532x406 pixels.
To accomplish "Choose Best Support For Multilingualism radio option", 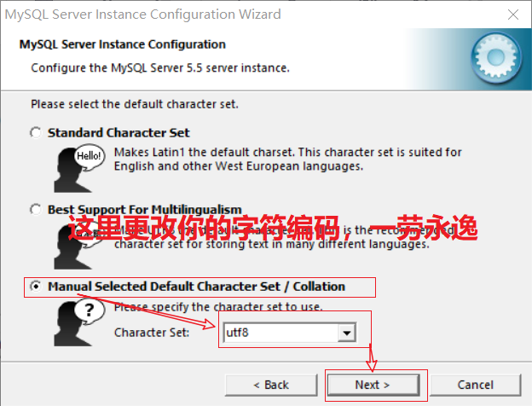I will (x=36, y=209).
